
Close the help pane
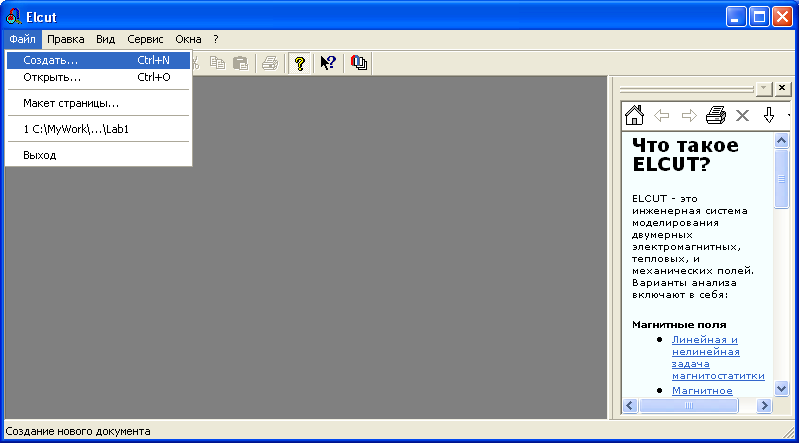pyautogui.click(x=782, y=88)
